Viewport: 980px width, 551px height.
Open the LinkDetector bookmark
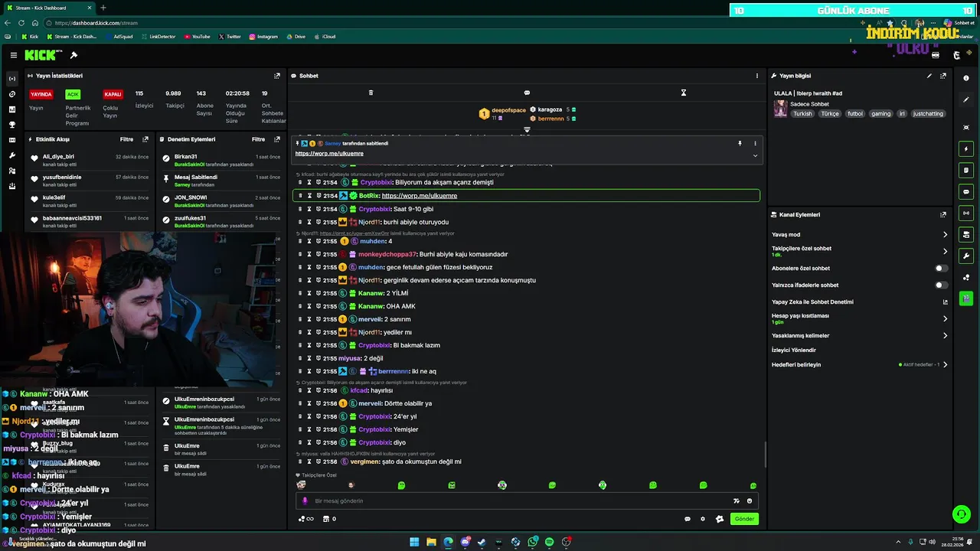pos(158,37)
